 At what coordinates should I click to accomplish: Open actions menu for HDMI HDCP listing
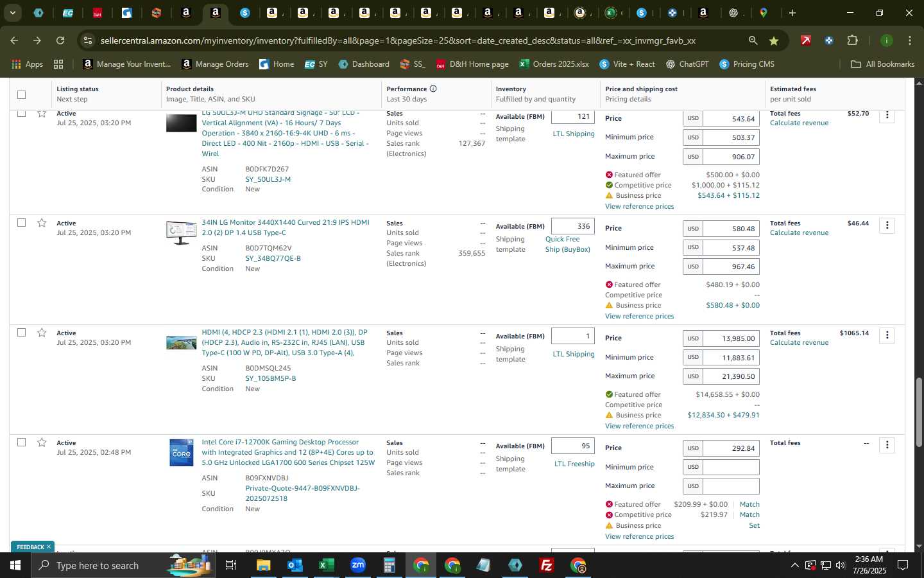coord(887,335)
